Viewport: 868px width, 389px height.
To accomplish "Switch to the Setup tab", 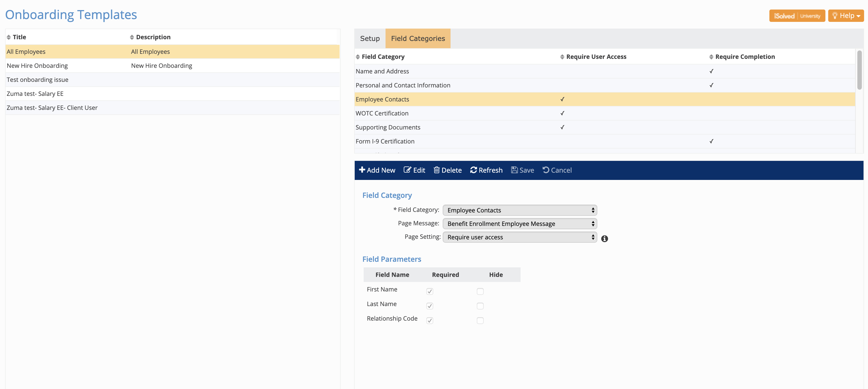I will 369,38.
